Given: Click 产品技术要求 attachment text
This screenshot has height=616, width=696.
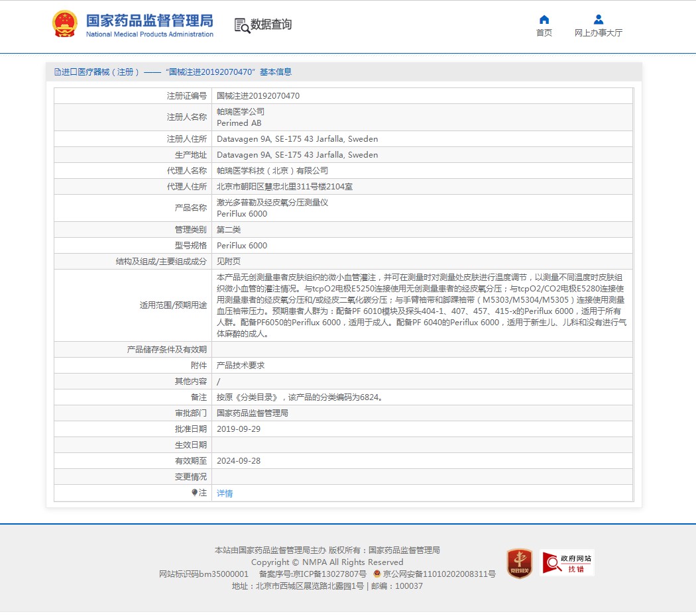Looking at the screenshot, I should [241, 366].
